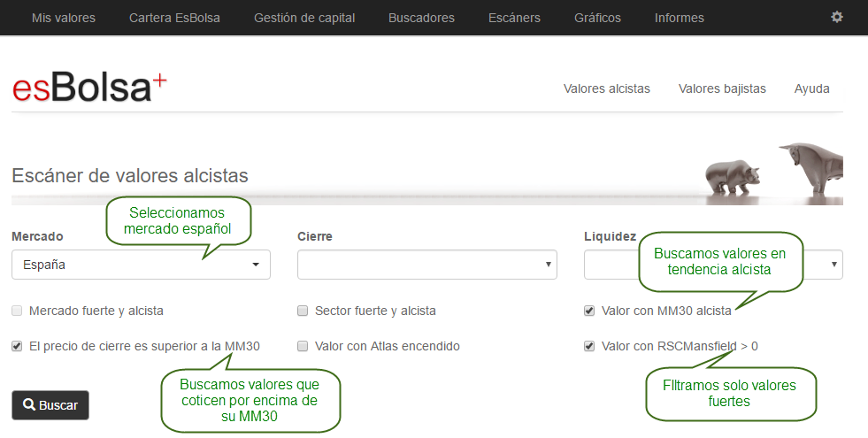
Task: Open the Mis valores menu
Action: click(64, 18)
